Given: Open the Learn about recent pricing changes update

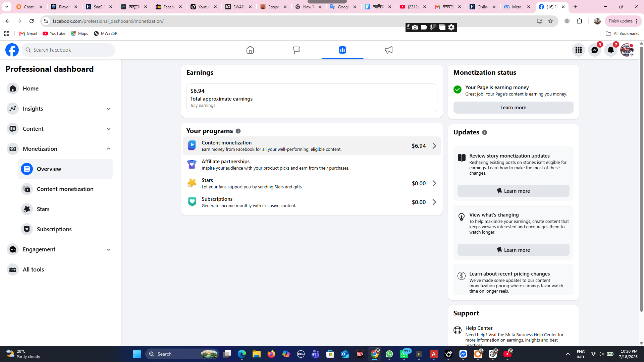Looking at the screenshot, I should click(x=513, y=279).
